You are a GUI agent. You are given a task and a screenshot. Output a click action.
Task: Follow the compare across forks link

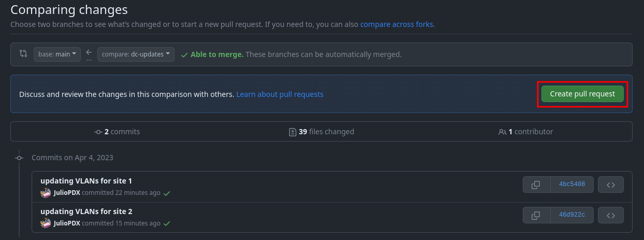pos(397,24)
